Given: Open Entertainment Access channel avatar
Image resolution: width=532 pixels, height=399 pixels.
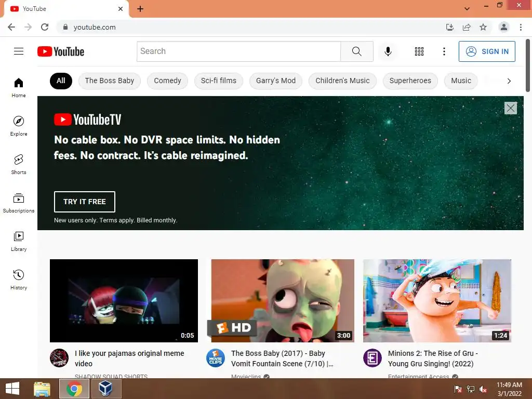Looking at the screenshot, I should (372, 358).
